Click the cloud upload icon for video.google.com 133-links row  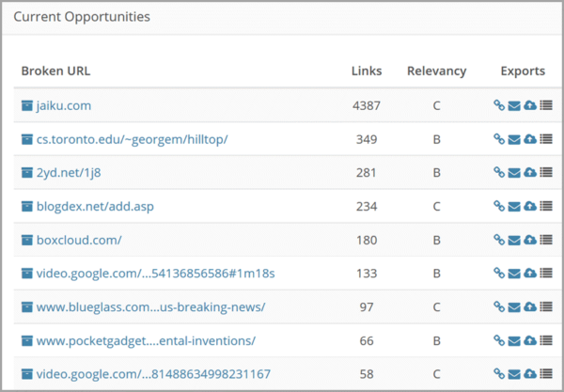(x=530, y=274)
